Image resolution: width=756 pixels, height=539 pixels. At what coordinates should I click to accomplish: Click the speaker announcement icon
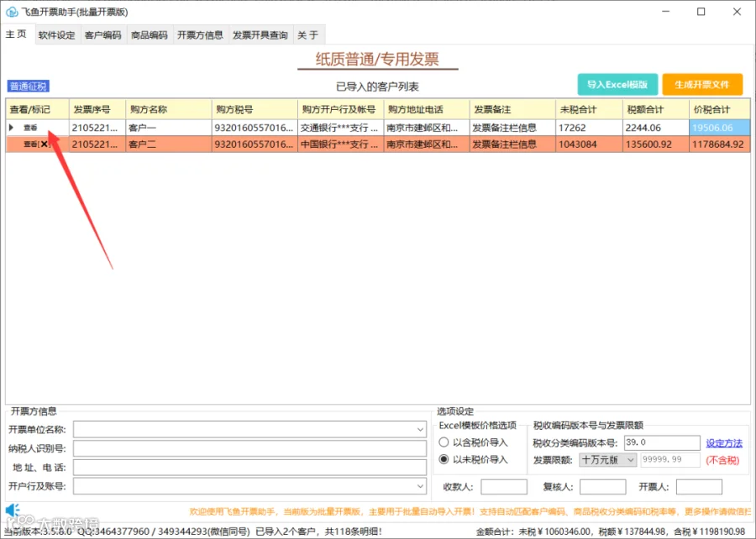pos(13,510)
